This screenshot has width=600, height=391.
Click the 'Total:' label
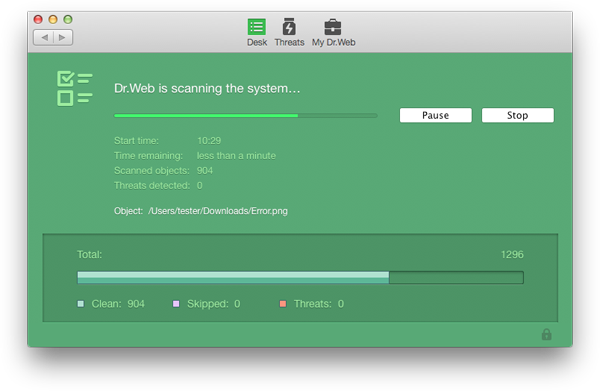(90, 254)
